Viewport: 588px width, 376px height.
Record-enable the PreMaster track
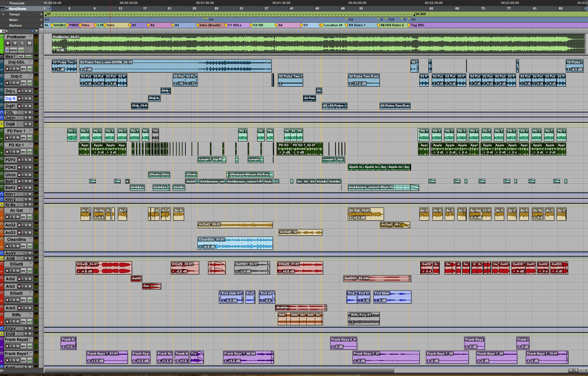8,43
